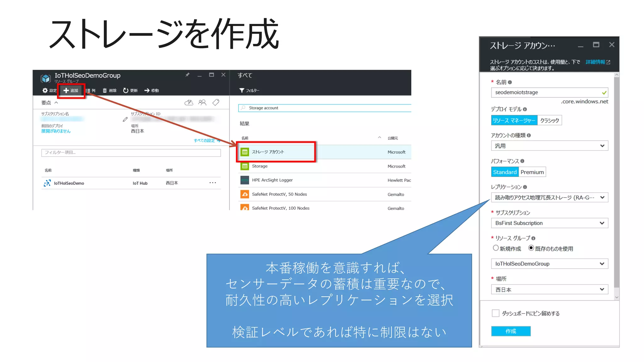Click the Storage account search box
This screenshot has height=362, width=644.
tap(325, 108)
